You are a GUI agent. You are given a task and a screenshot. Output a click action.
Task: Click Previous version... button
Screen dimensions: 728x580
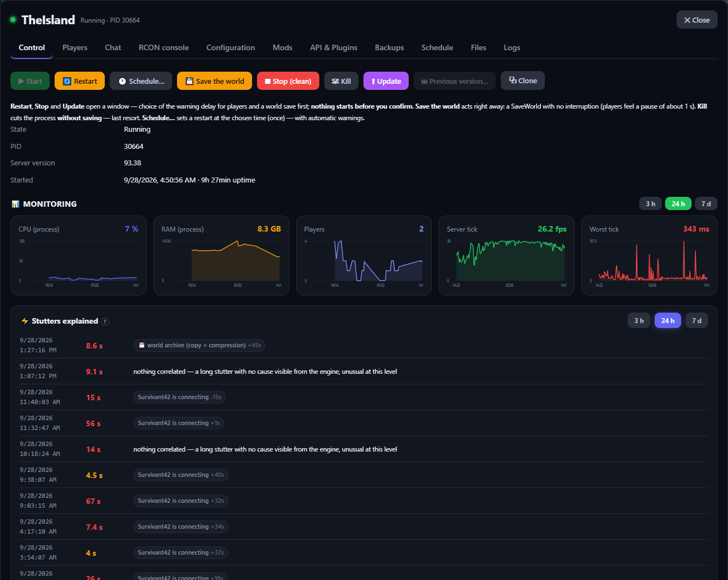(454, 81)
